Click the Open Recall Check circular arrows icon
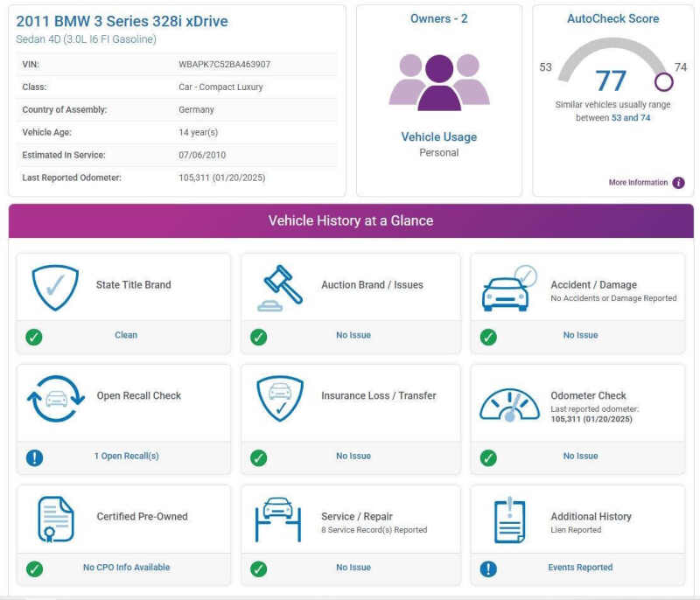The width and height of the screenshot is (700, 600). click(x=55, y=397)
